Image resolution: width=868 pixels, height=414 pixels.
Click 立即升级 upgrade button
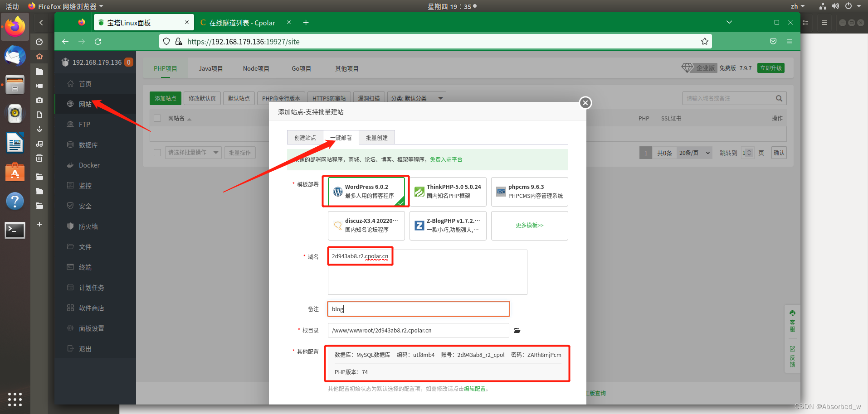771,68
